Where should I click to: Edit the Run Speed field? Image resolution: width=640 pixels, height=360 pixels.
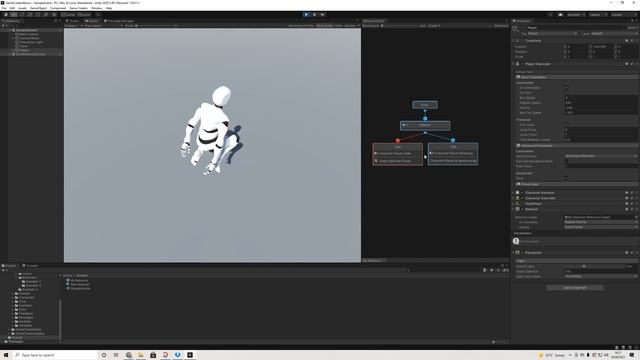point(600,98)
